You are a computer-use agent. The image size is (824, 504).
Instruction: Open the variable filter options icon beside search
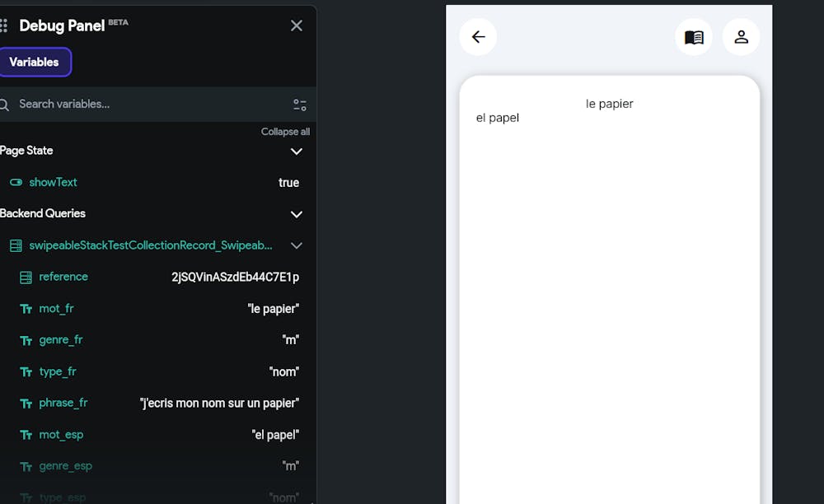pyautogui.click(x=299, y=105)
